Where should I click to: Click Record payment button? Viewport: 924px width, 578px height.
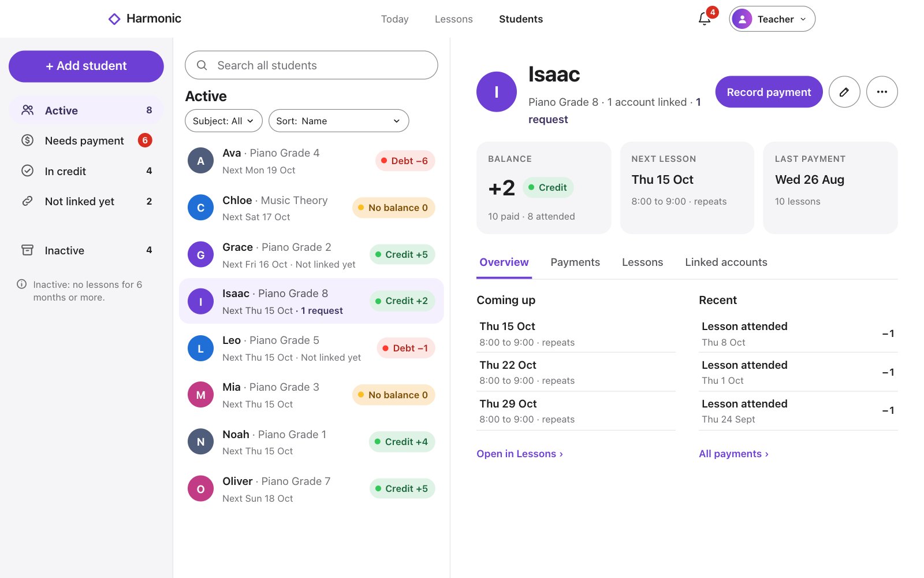coord(769,92)
